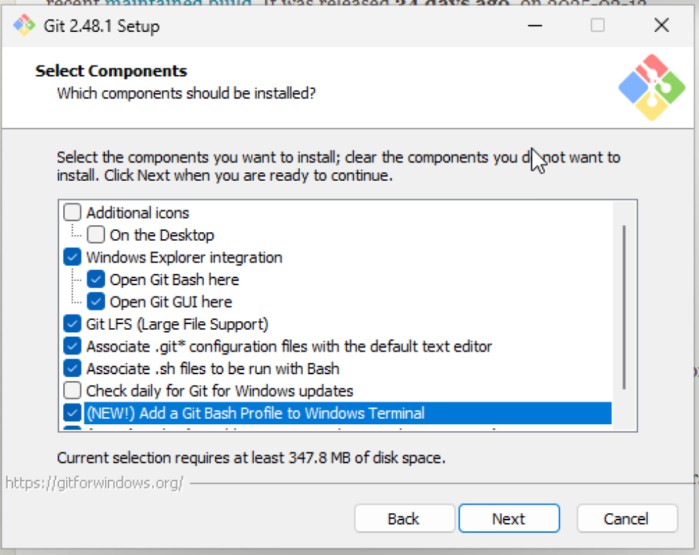Click the Next button
699x555 pixels.
pyautogui.click(x=509, y=518)
